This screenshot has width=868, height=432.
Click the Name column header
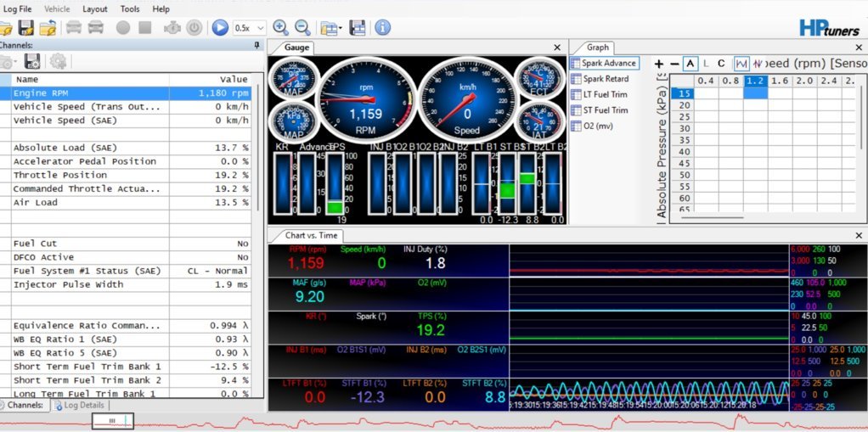click(x=90, y=80)
